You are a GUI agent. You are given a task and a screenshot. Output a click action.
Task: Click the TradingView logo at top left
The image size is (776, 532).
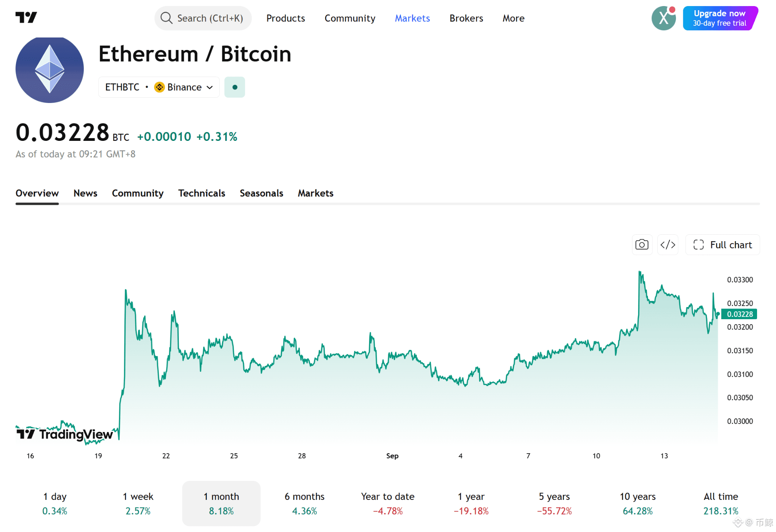click(x=26, y=17)
